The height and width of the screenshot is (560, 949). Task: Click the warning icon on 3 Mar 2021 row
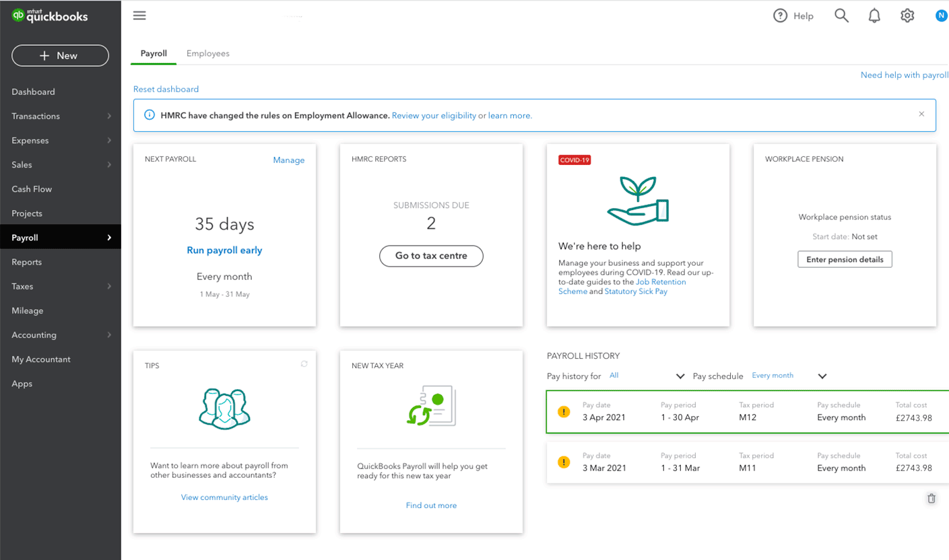tap(564, 462)
